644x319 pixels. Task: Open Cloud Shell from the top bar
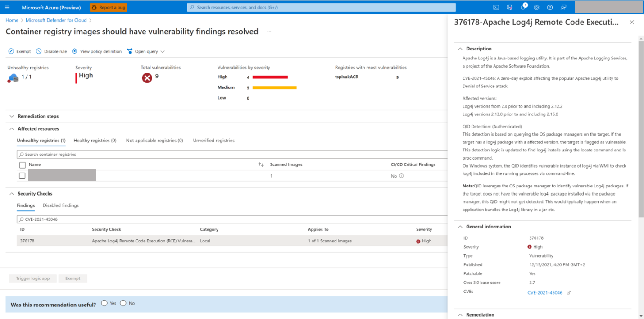click(x=496, y=8)
